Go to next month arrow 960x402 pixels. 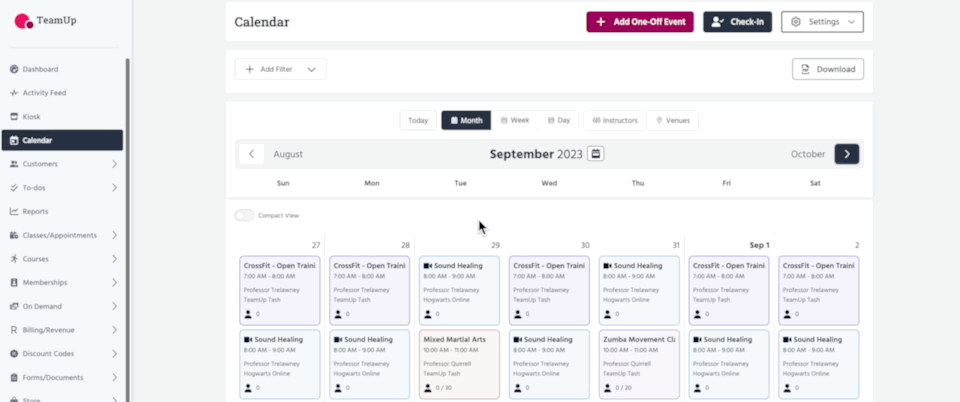pos(847,154)
